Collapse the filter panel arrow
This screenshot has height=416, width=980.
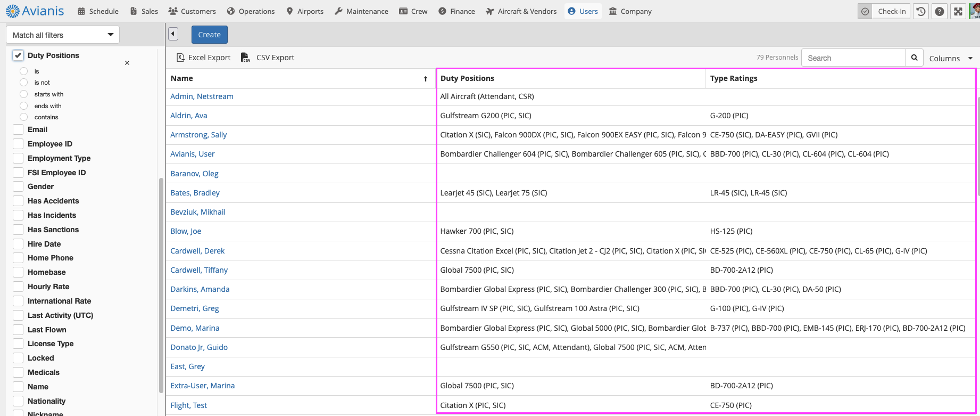click(173, 34)
